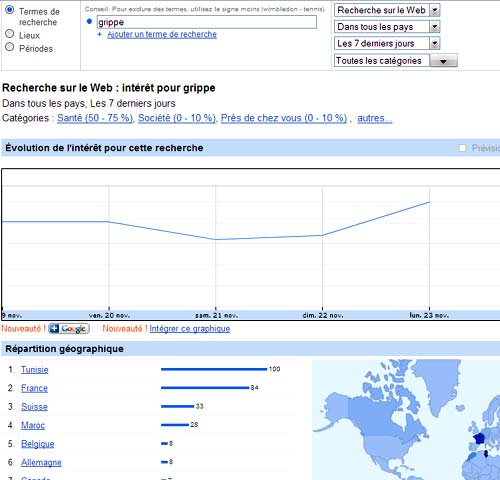Image resolution: width=500 pixels, height=480 pixels.
Task: Open the 'Toutes les catégories' dropdown
Action: (x=396, y=61)
